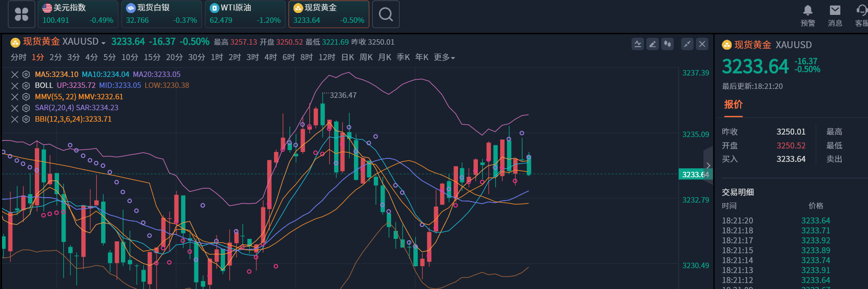Open the 美元指数 quote card
The image size is (868, 289).
click(78, 14)
